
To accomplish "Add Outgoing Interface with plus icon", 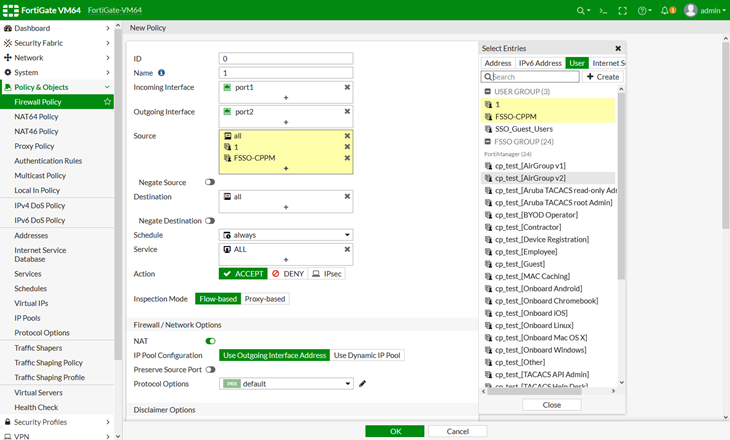I will (x=286, y=122).
